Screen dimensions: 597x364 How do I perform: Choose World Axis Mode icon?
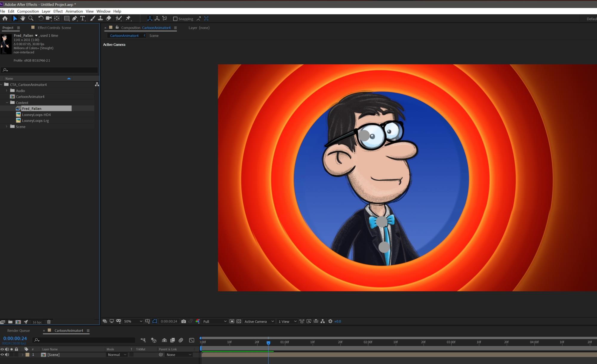157,18
